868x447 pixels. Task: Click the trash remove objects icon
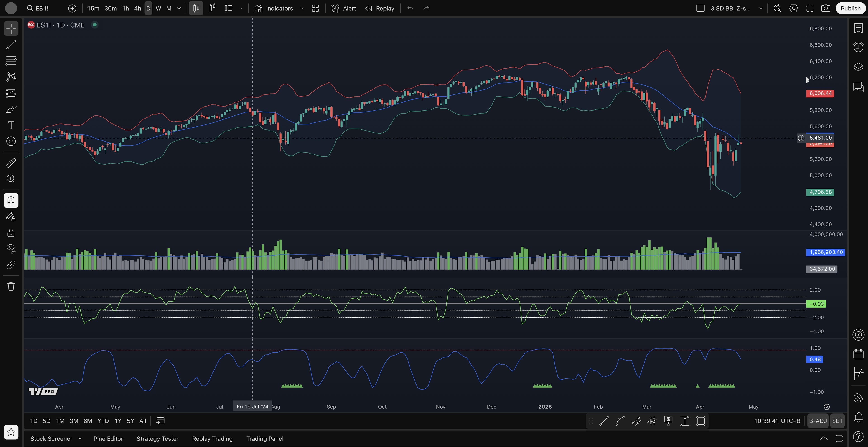pos(11,286)
